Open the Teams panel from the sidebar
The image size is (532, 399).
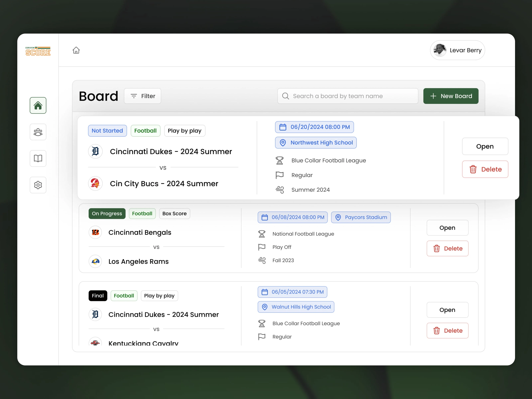click(x=38, y=132)
